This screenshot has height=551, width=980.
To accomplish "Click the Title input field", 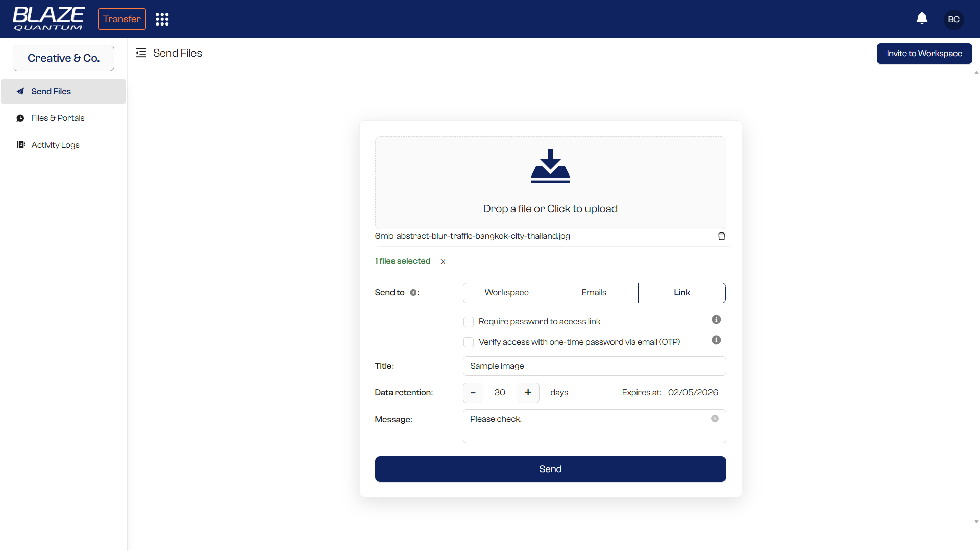I will tap(594, 366).
